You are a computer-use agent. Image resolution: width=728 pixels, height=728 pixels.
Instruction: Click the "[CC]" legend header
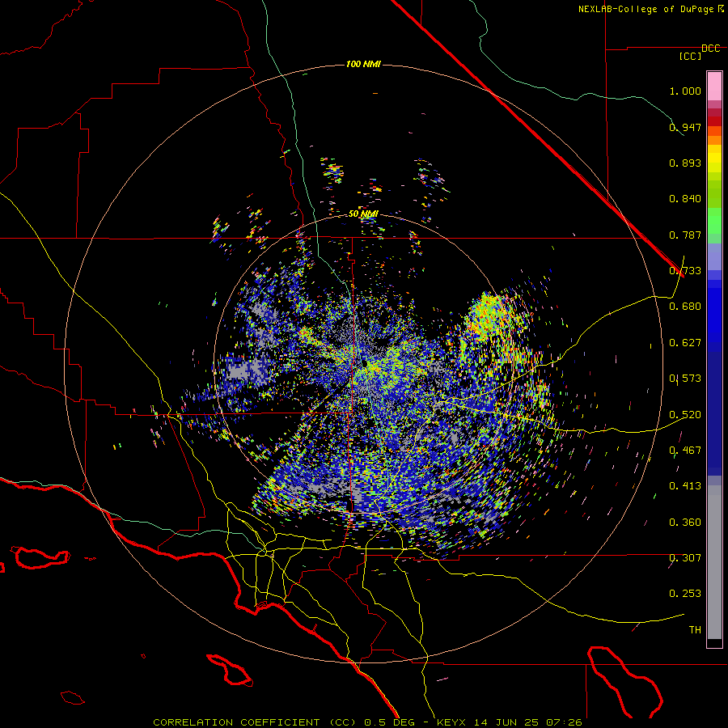690,56
